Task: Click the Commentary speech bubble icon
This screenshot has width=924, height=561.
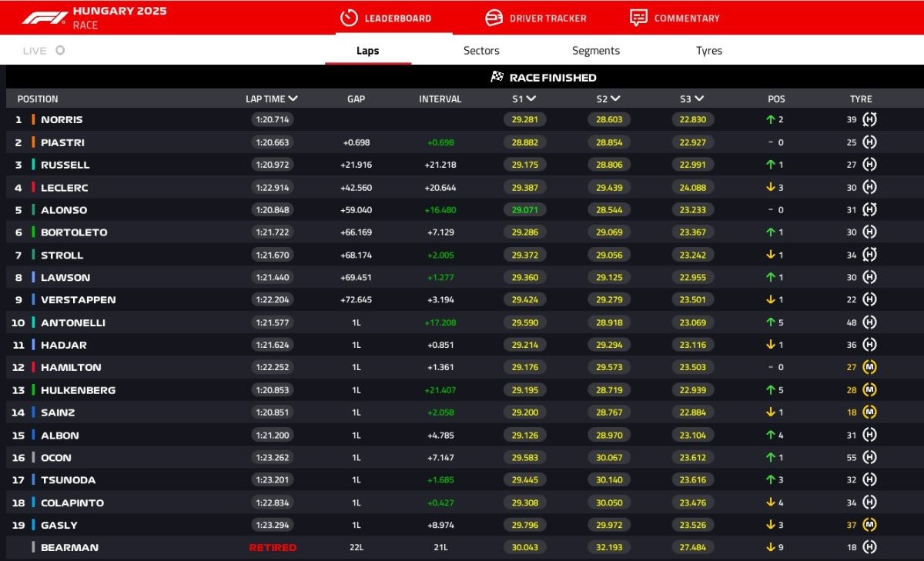Action: [638, 18]
